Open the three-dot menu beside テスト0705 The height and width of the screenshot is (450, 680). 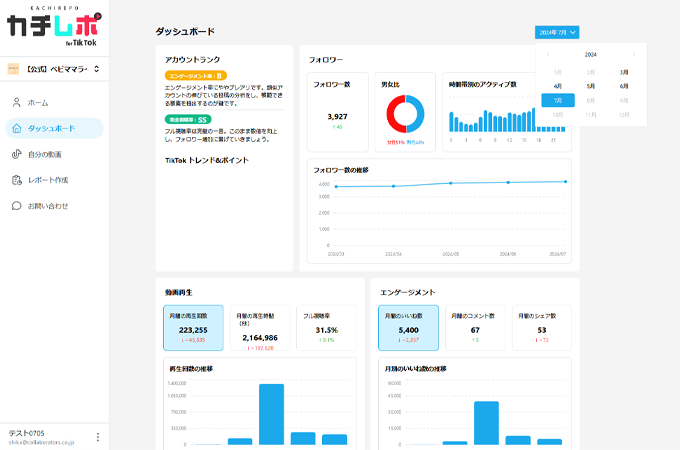point(97,436)
